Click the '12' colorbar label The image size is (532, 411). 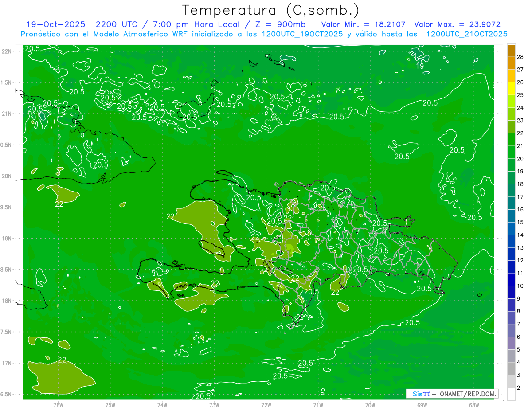point(520,261)
